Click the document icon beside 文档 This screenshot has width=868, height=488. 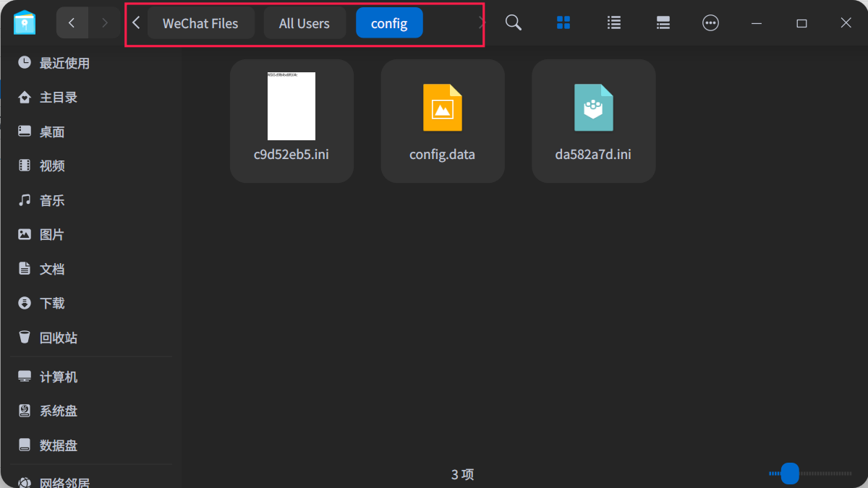[25, 268]
